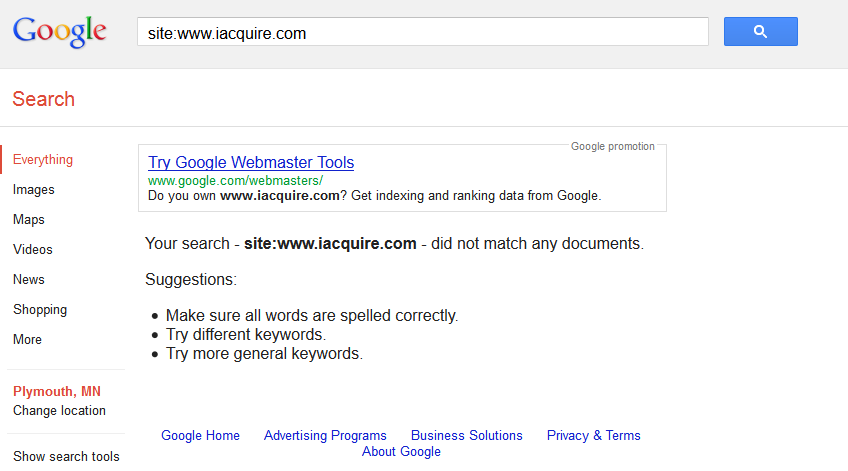Open Advertising Programs footer link
Image resolution: width=848 pixels, height=471 pixels.
click(325, 435)
